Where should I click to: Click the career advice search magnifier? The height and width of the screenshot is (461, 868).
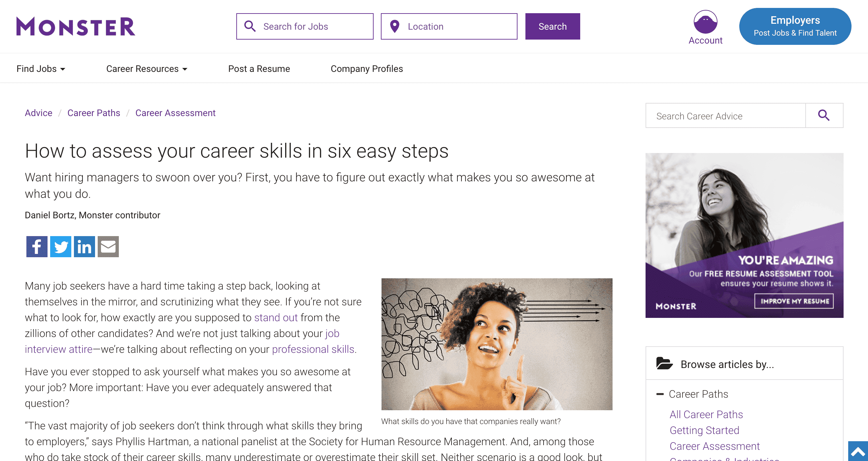coord(824,115)
